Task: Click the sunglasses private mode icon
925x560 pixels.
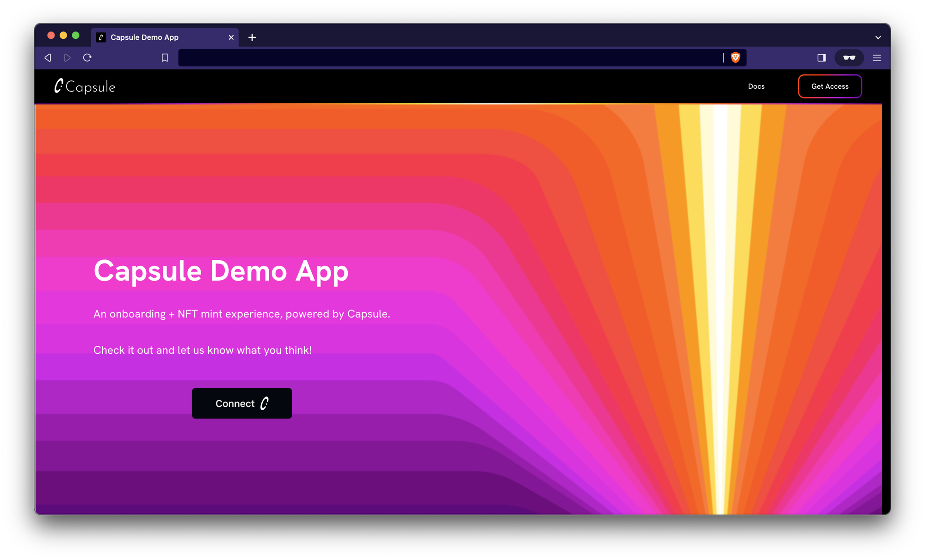Action: pyautogui.click(x=849, y=58)
